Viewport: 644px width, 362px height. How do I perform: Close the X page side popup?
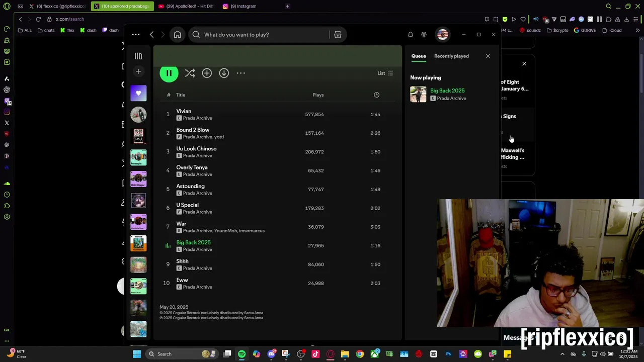point(524,64)
